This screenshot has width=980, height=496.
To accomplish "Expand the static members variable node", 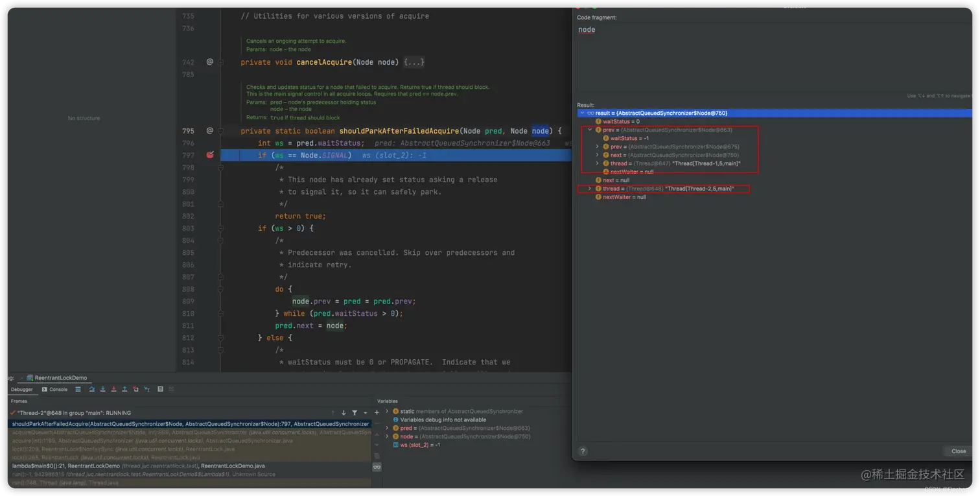I will [388, 411].
